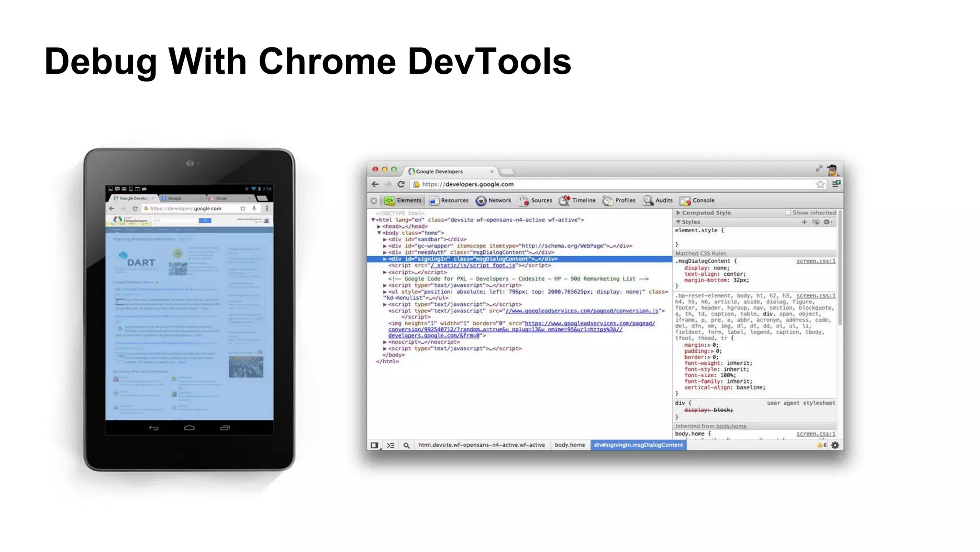The image size is (980, 552).
Task: Open the Timeline panel
Action: coord(577,201)
